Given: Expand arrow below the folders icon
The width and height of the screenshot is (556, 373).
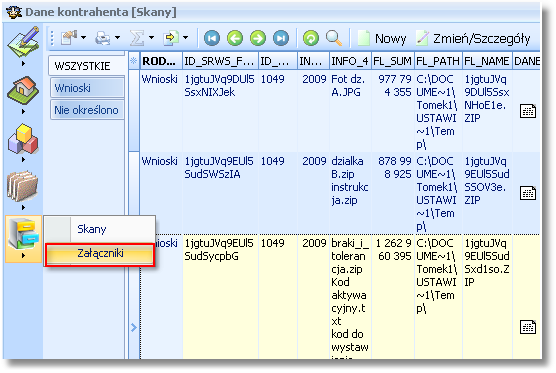Looking at the screenshot, I should [x=23, y=207].
